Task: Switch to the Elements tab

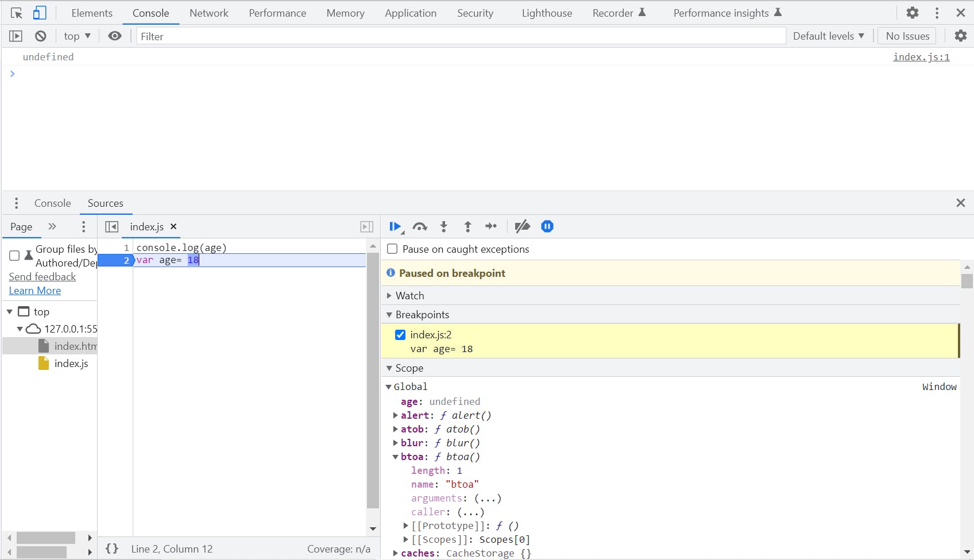Action: (92, 13)
